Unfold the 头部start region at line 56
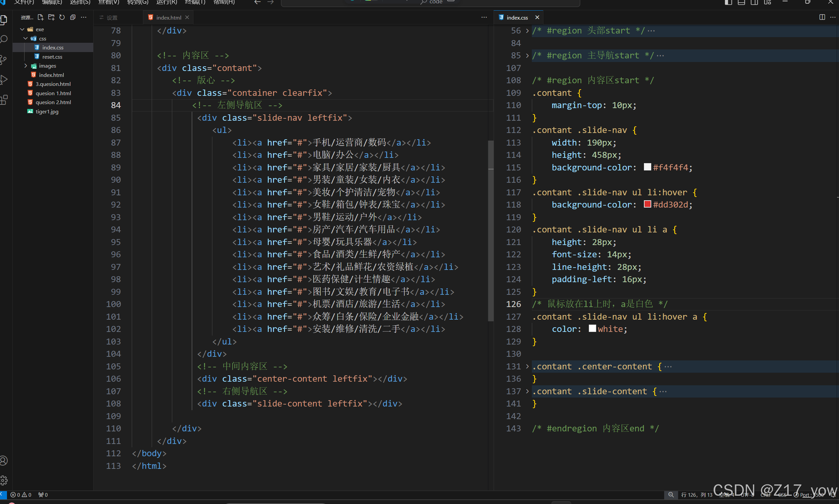The width and height of the screenshot is (839, 504). click(x=527, y=31)
